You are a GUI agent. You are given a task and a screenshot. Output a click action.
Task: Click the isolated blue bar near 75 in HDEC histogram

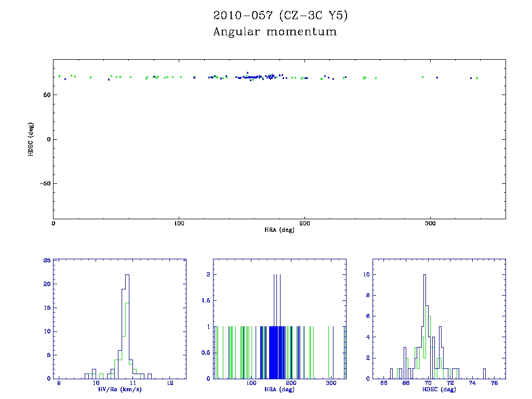pyautogui.click(x=484, y=373)
